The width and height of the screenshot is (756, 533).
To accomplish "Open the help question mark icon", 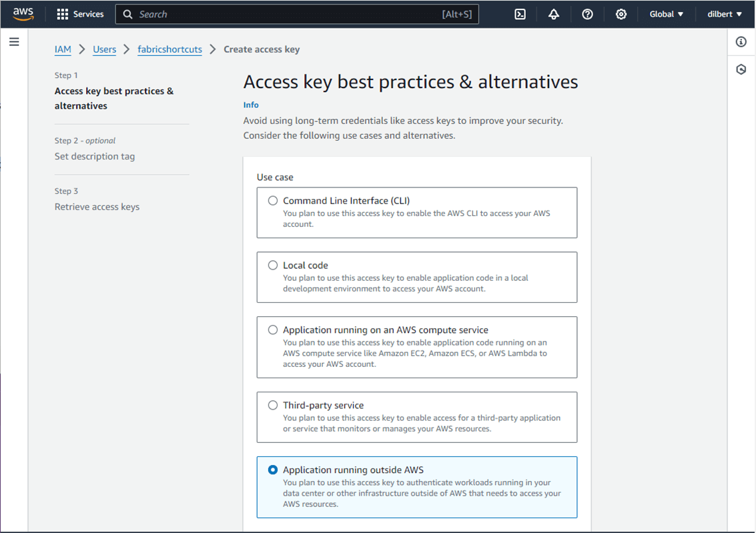I will (587, 14).
